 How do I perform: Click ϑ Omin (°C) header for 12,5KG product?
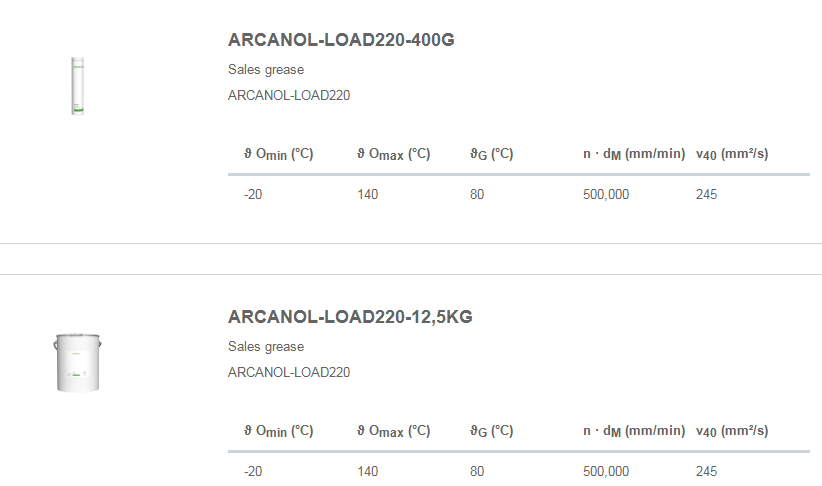[x=279, y=431]
